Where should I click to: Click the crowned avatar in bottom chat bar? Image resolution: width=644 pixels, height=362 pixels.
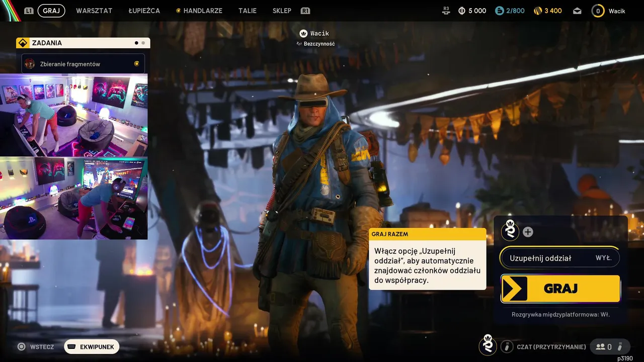488,345
